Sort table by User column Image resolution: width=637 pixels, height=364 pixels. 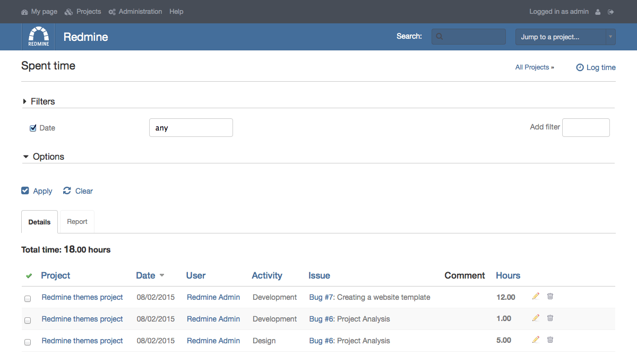coord(196,275)
